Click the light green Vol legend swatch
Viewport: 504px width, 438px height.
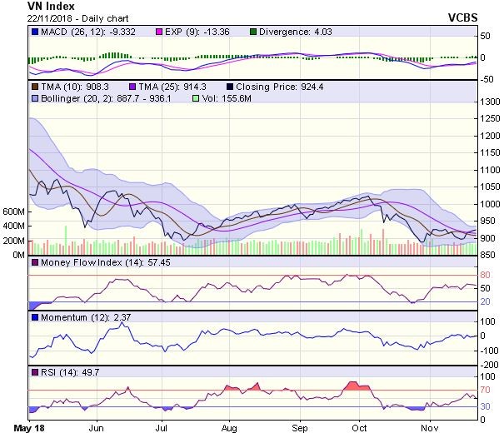pos(197,98)
